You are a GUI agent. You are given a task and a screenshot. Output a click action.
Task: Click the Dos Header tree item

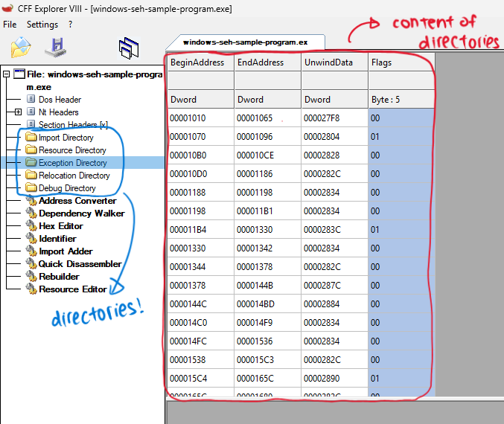coord(60,100)
